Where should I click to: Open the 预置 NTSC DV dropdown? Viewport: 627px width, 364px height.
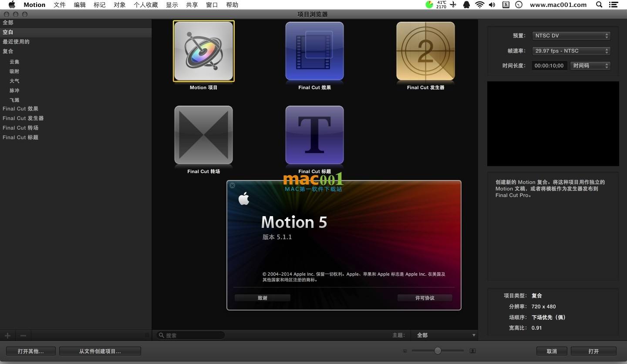(571, 36)
